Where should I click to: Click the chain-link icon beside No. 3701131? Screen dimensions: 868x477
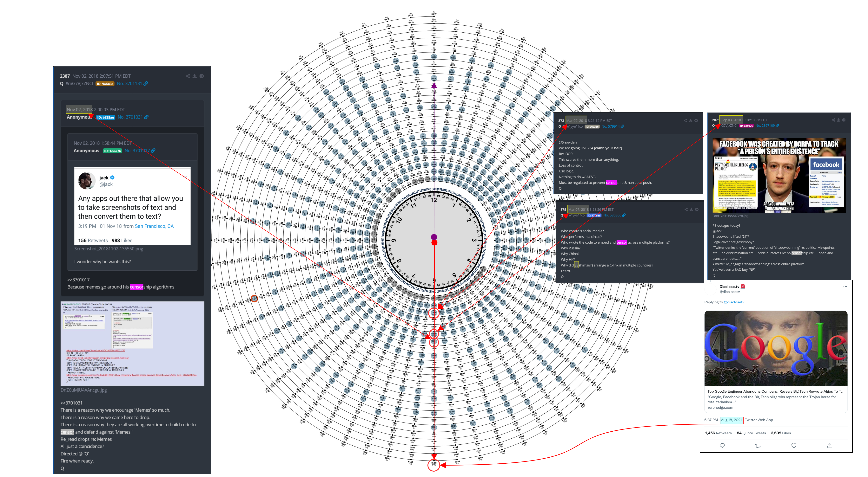pyautogui.click(x=146, y=83)
